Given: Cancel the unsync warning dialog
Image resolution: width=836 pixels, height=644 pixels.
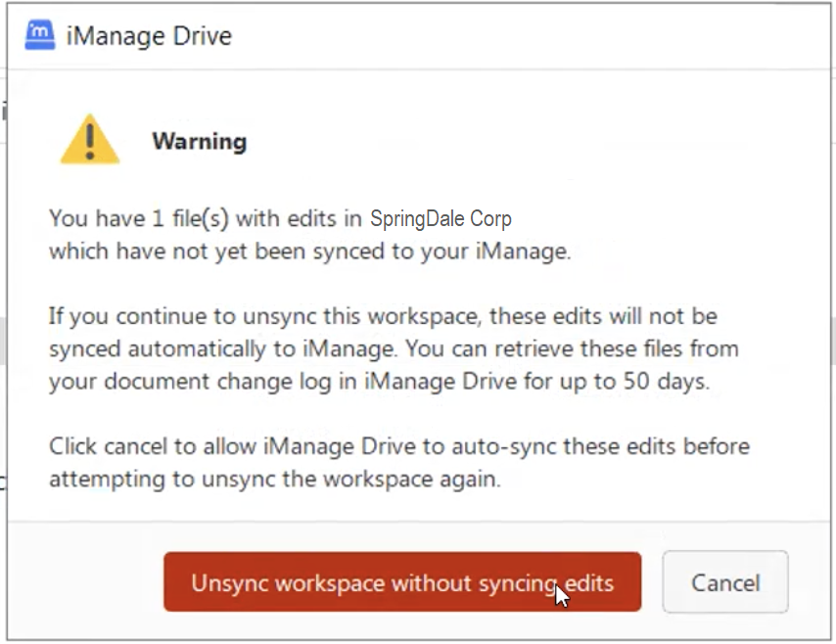Looking at the screenshot, I should [x=724, y=583].
